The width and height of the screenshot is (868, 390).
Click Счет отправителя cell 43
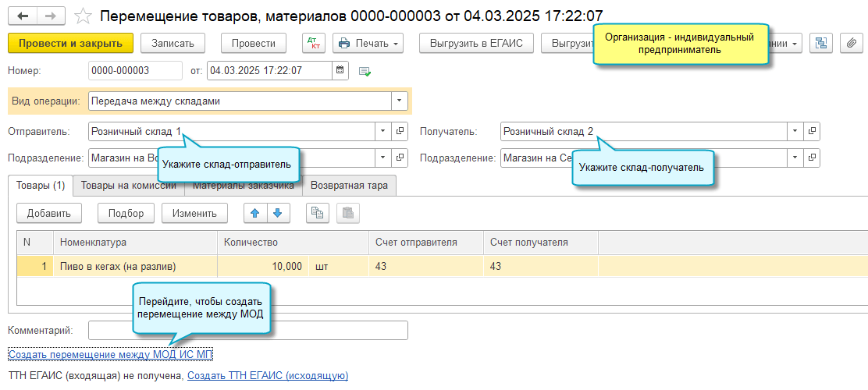pyautogui.click(x=426, y=267)
